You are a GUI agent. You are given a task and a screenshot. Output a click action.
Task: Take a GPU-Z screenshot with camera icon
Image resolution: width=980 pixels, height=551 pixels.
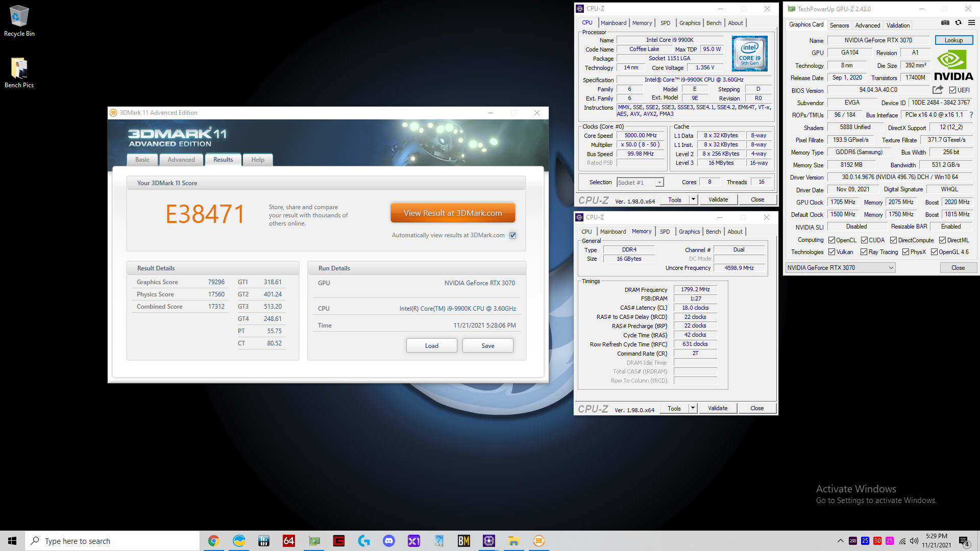(x=945, y=23)
